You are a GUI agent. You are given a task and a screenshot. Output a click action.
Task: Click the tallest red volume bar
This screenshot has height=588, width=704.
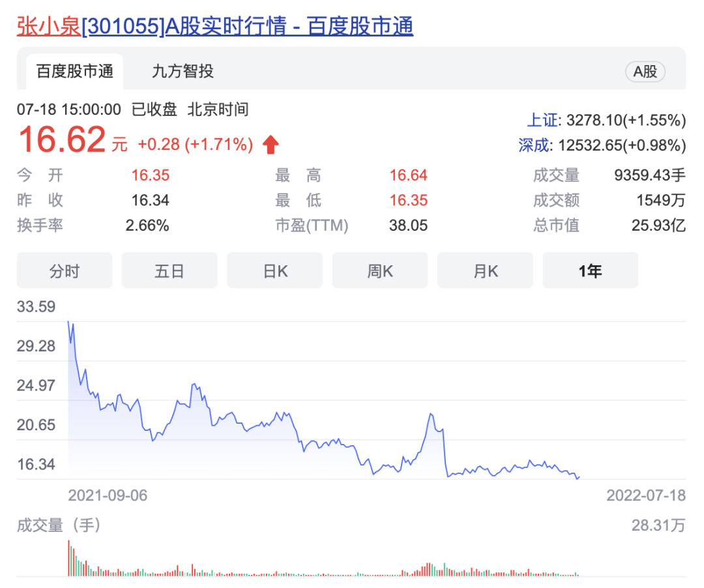68,559
